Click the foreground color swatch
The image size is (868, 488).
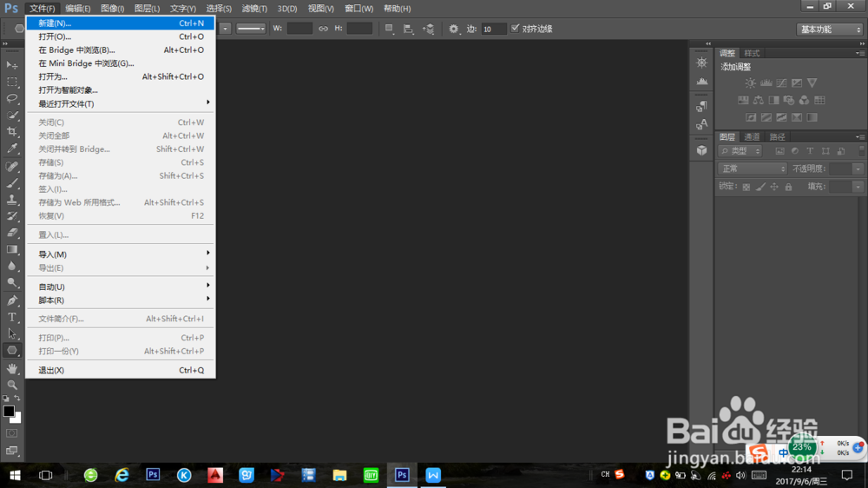coord(9,412)
